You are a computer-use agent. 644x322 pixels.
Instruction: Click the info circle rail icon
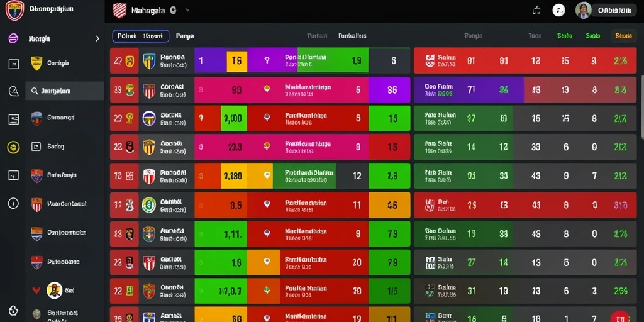(13, 203)
